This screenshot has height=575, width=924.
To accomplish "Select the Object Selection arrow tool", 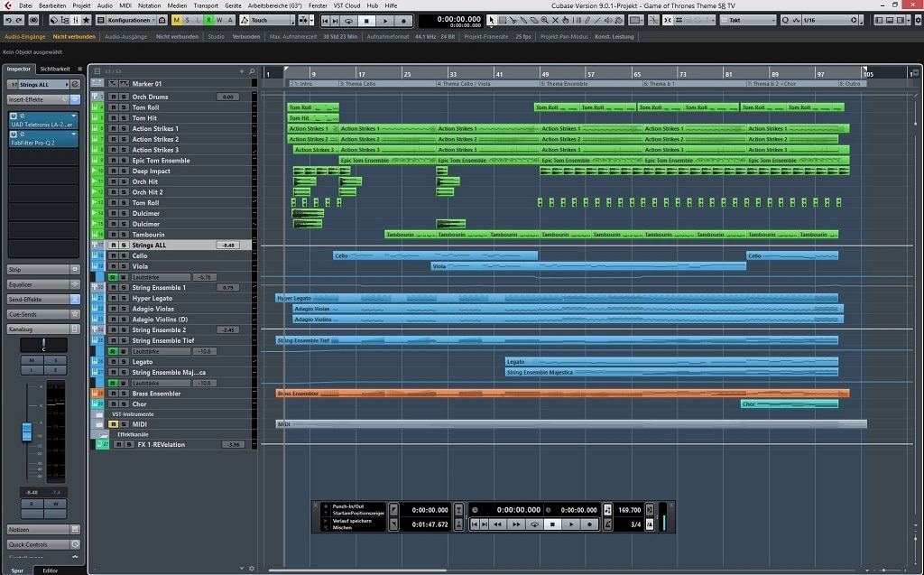I will tap(492, 20).
